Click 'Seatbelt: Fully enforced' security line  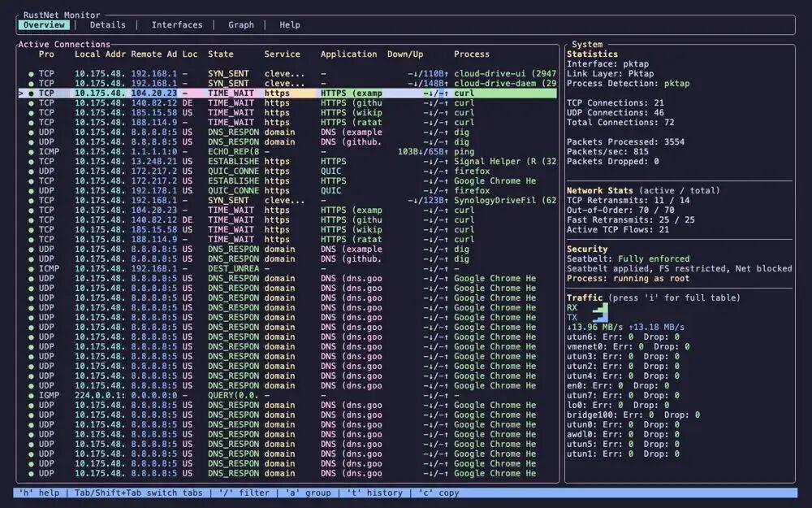[628, 258]
